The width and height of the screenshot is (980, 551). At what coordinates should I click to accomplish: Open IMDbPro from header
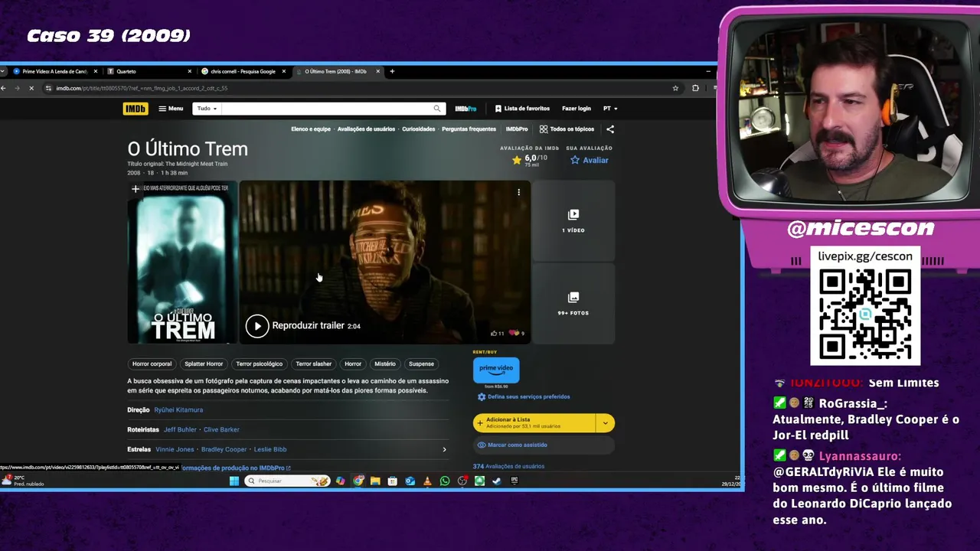pyautogui.click(x=465, y=109)
